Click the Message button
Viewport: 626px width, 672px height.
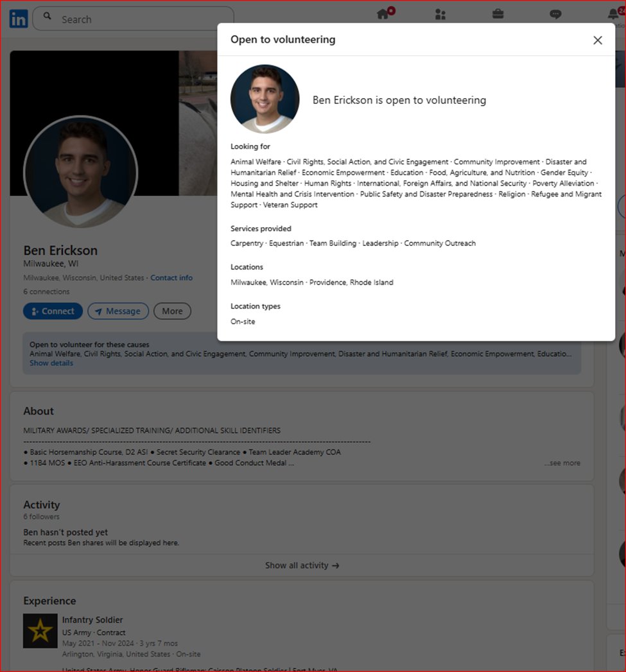[x=118, y=311]
